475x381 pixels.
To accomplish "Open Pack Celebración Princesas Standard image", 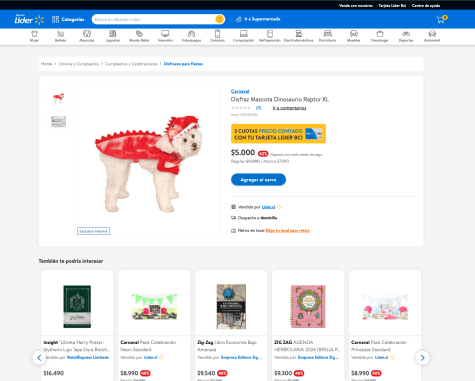I will pos(385,306).
